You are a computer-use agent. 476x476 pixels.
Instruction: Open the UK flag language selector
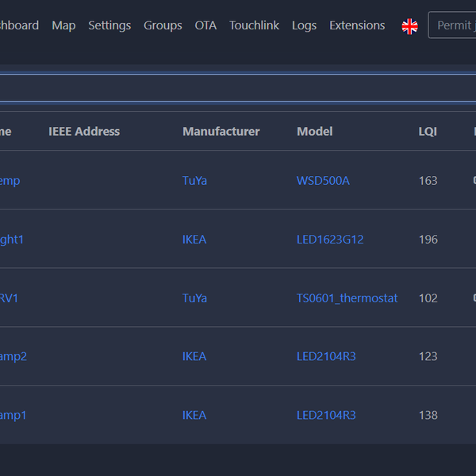click(x=409, y=26)
